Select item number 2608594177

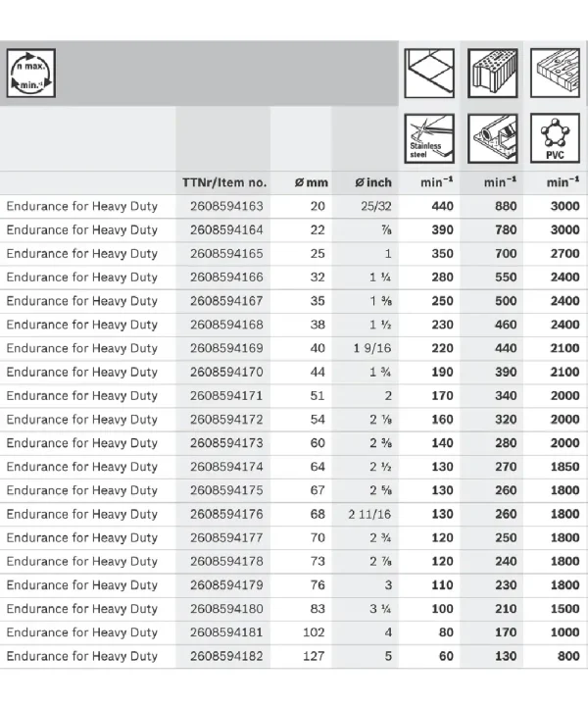pyautogui.click(x=226, y=538)
